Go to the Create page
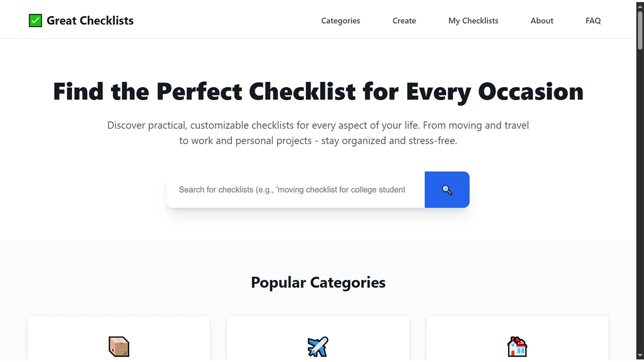Viewport: 644px width, 362px height. [x=404, y=21]
